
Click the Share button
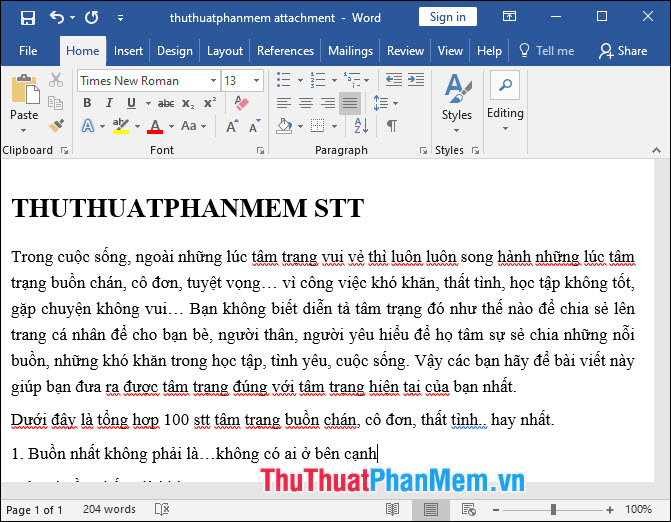[x=623, y=51]
